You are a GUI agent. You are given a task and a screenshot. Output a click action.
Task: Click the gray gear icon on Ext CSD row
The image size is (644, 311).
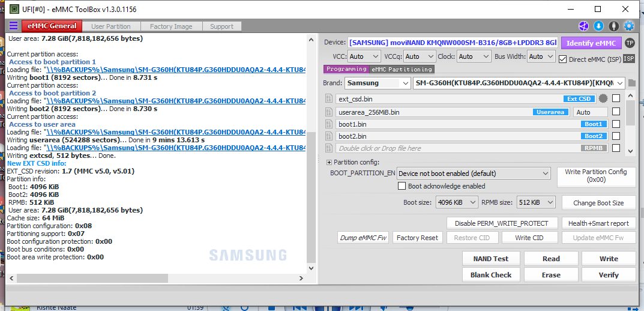[x=603, y=98]
